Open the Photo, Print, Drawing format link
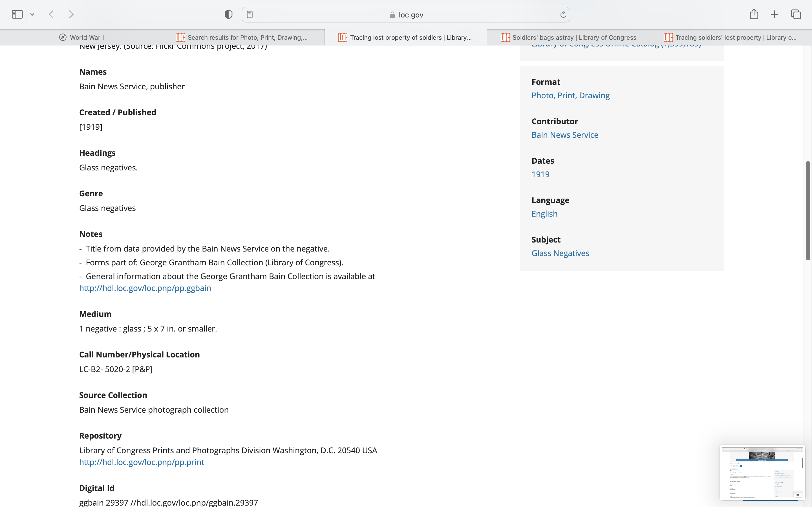Screen dimensions: 812x507 pos(570,95)
